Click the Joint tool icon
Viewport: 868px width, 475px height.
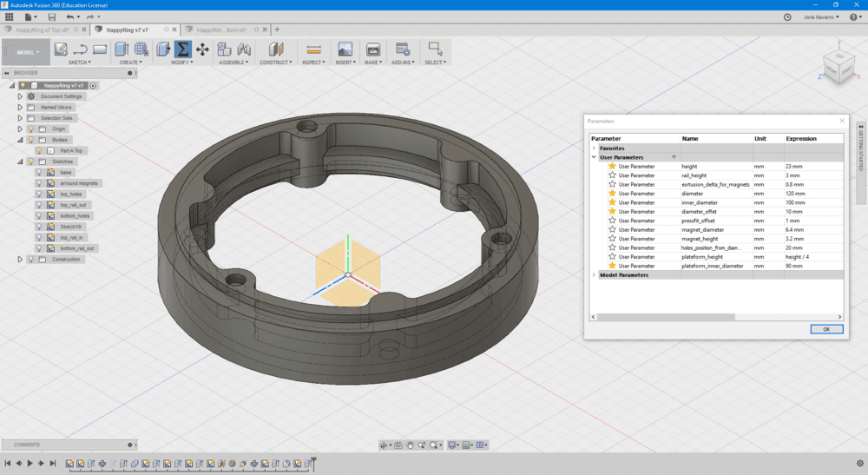(x=244, y=49)
